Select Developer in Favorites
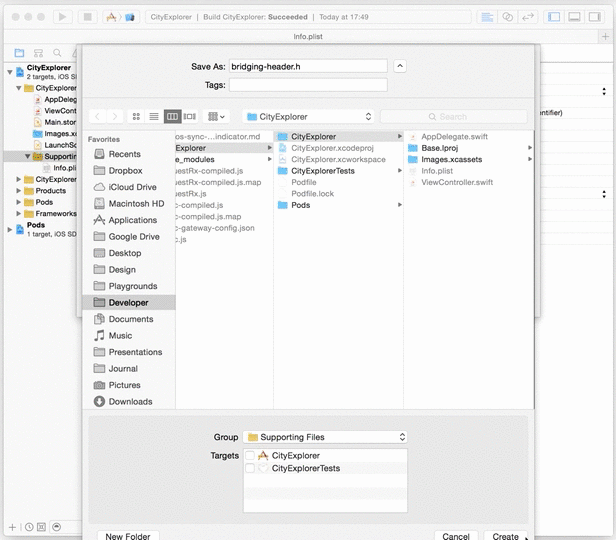 pyautogui.click(x=129, y=302)
